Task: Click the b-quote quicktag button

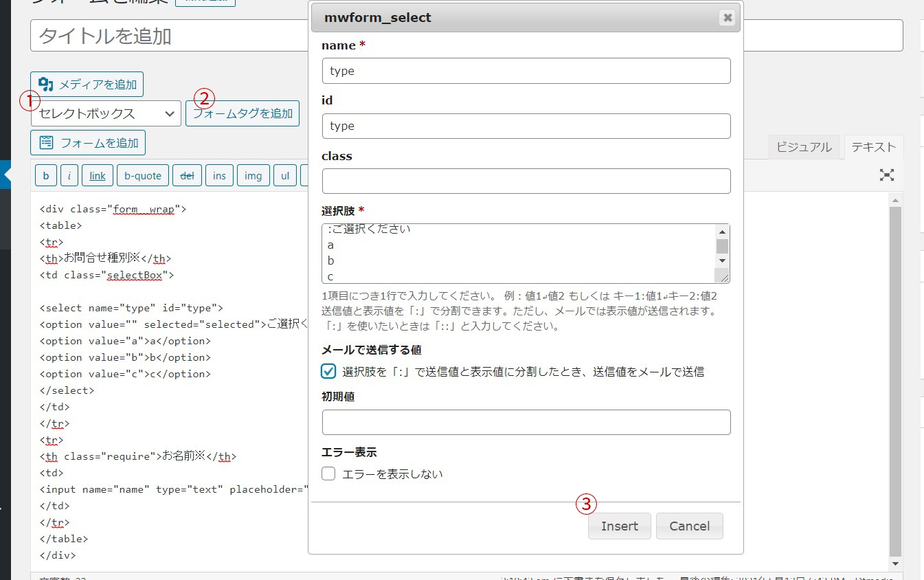Action: coord(142,176)
